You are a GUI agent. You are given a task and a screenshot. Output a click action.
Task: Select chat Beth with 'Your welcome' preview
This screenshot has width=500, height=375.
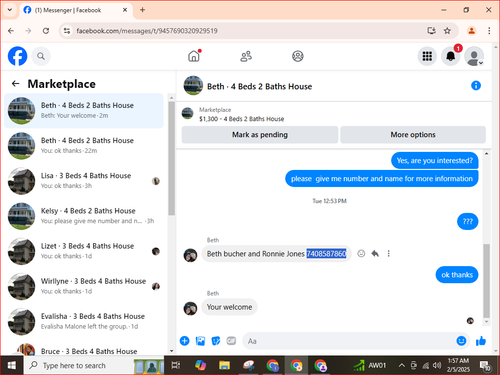coord(84,111)
